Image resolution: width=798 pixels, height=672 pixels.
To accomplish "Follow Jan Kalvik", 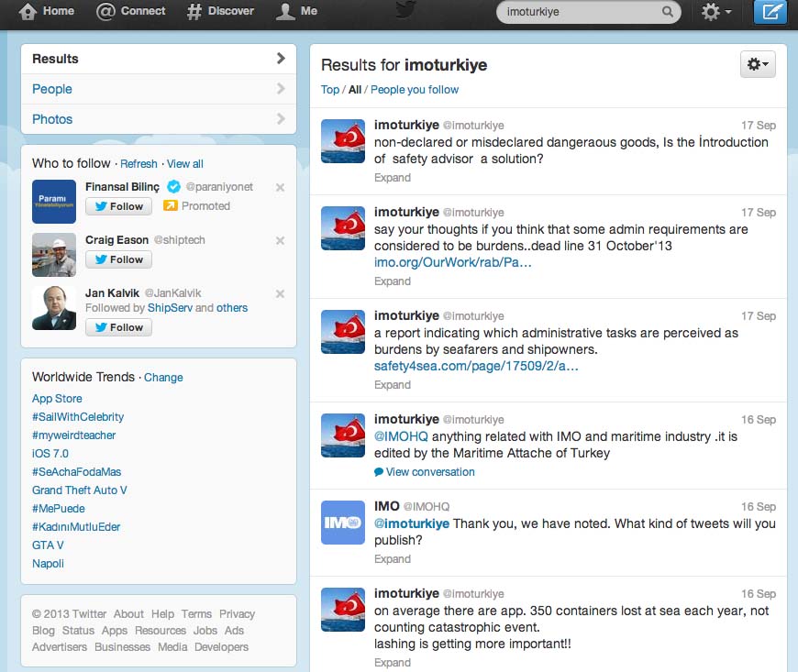I will click(118, 327).
